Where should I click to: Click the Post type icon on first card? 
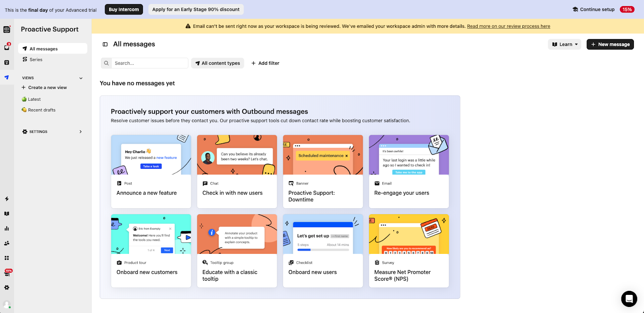coord(119,183)
